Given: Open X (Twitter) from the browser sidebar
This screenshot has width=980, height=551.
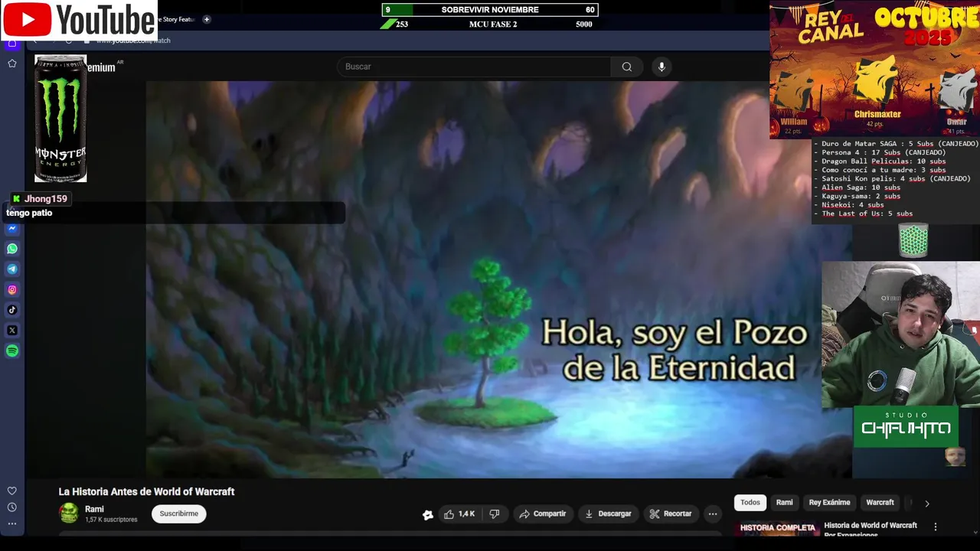Looking at the screenshot, I should pyautogui.click(x=12, y=331).
